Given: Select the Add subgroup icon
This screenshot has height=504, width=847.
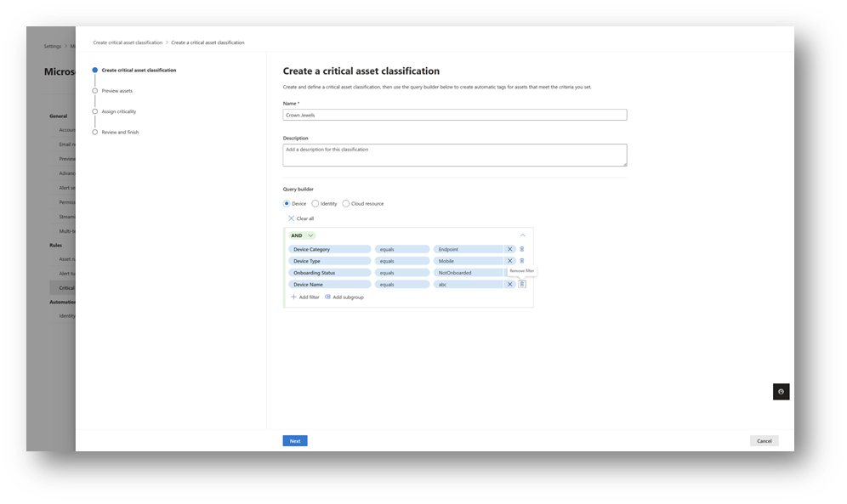Looking at the screenshot, I should (329, 297).
